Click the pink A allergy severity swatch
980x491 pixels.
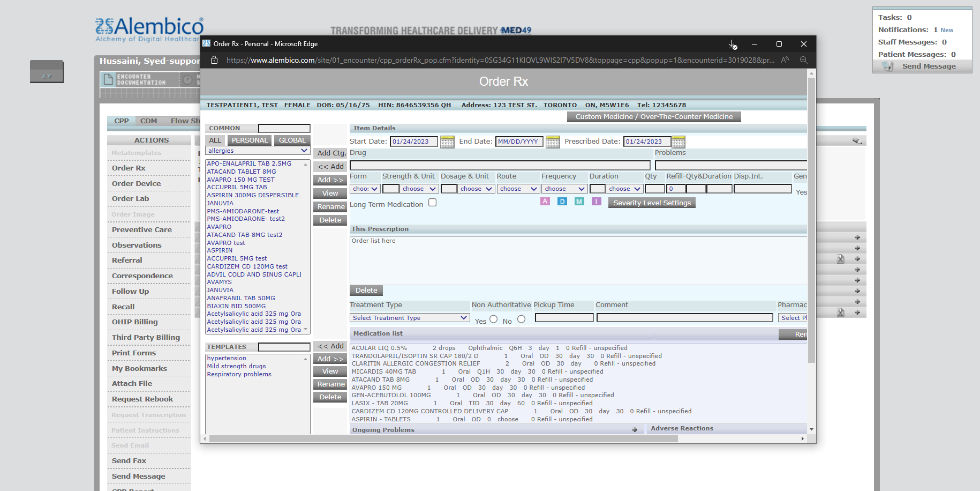(545, 201)
